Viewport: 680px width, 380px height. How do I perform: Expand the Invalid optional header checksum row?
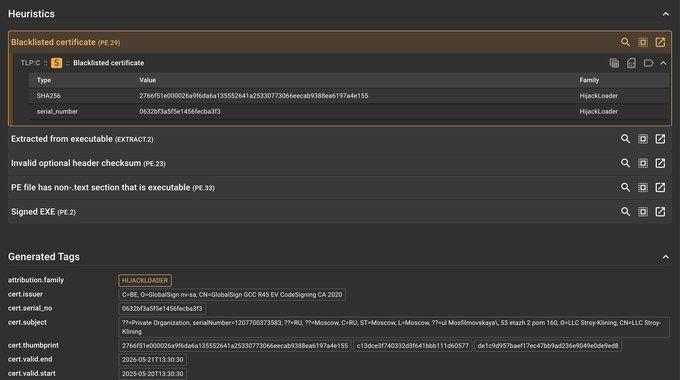click(340, 164)
